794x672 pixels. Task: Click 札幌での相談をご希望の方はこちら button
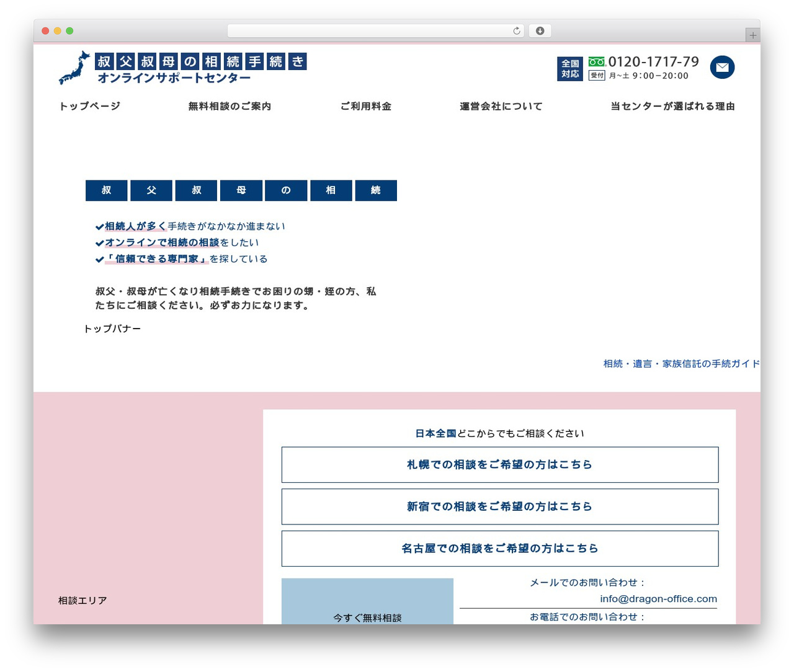(x=500, y=465)
